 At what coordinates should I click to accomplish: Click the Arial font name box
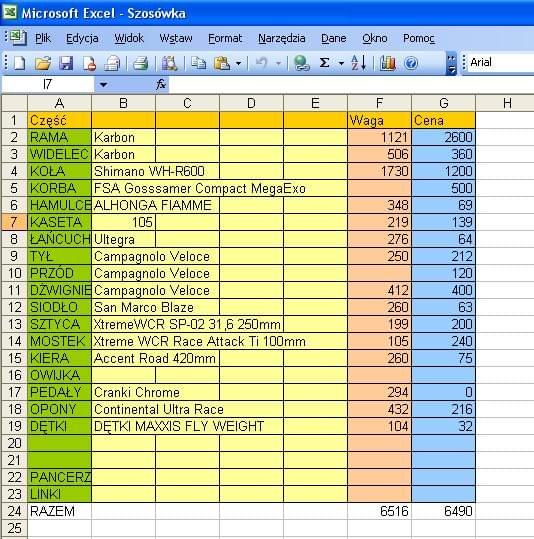[501, 63]
